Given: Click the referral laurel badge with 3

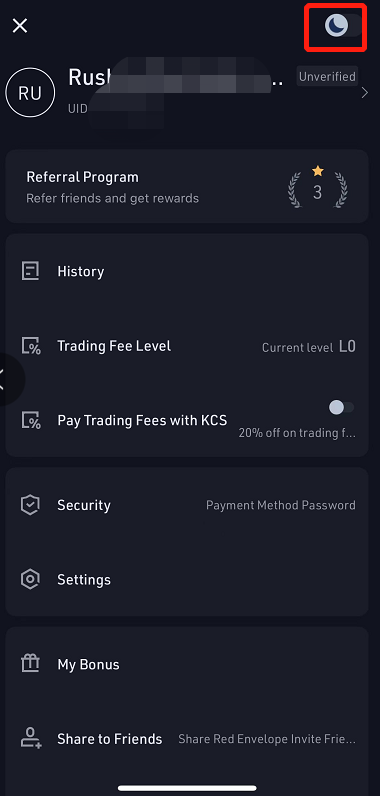Looking at the screenshot, I should [x=318, y=186].
